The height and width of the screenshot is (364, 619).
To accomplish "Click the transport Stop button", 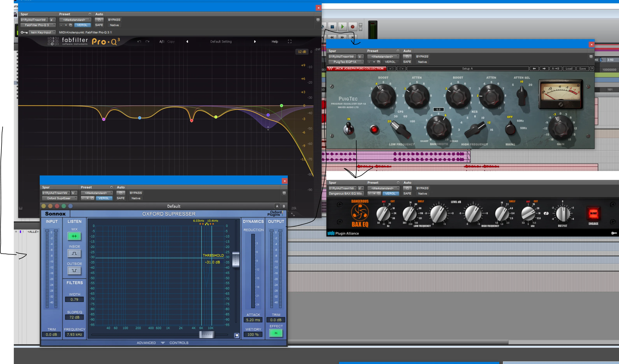I will click(332, 27).
